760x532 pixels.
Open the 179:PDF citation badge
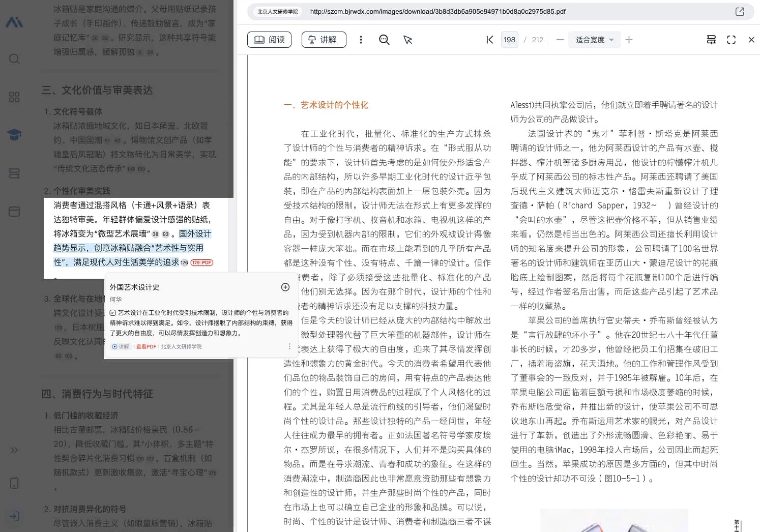[x=202, y=262]
